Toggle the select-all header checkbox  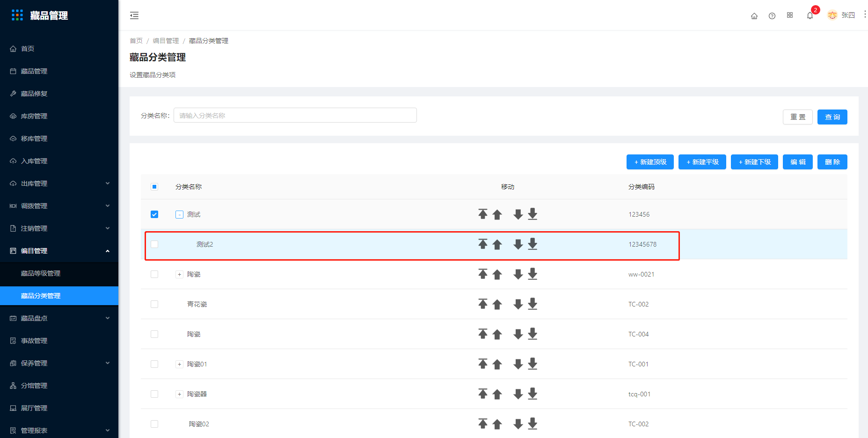154,187
